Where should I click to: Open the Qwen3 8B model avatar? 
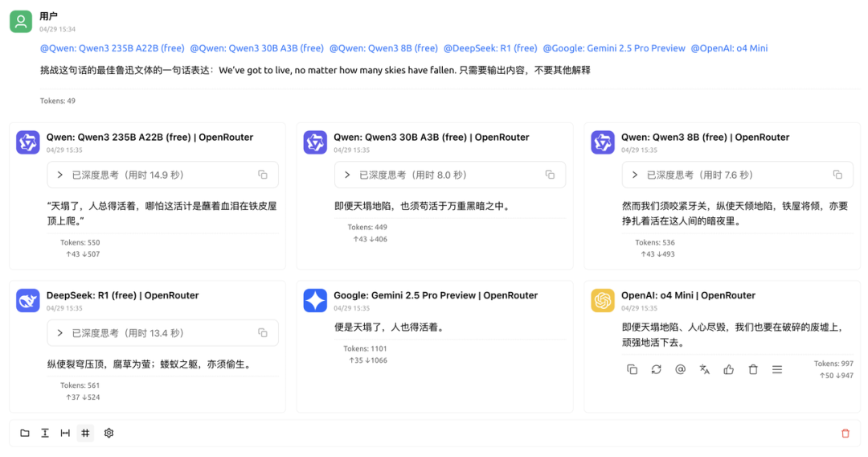(x=602, y=142)
